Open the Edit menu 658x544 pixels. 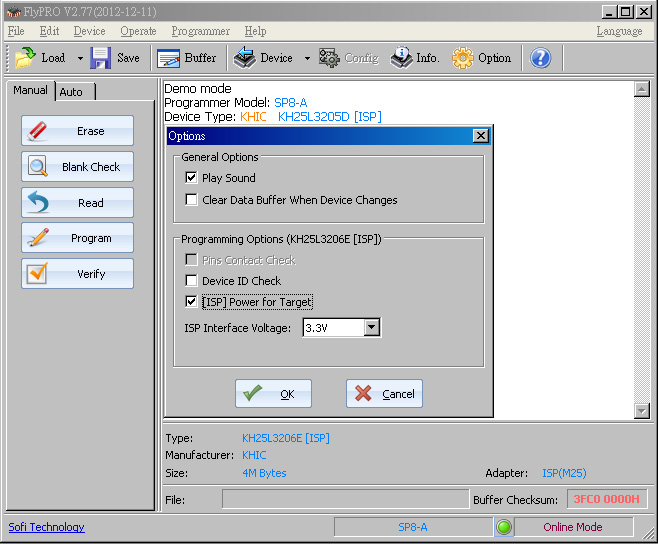[x=50, y=31]
